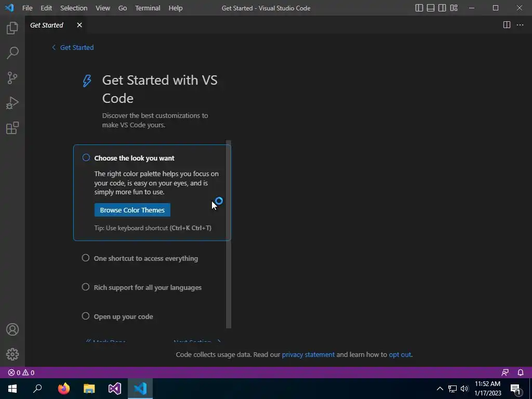Toggle secondary side bar layout icon
The height and width of the screenshot is (399, 532).
coord(442,8)
